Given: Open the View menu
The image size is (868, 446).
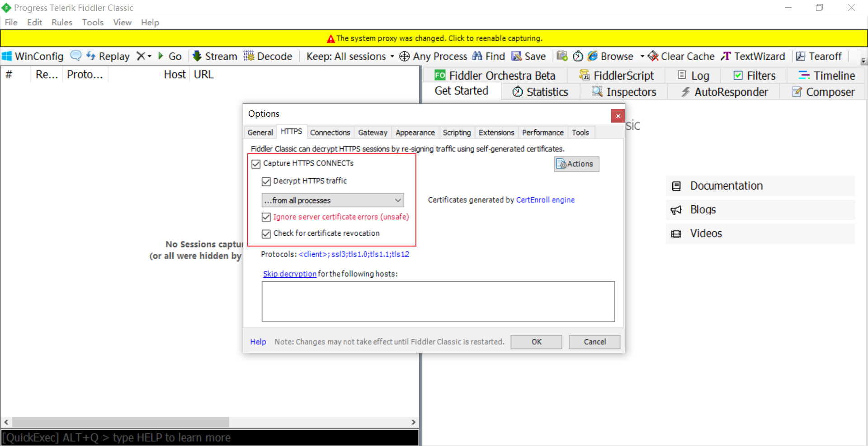Looking at the screenshot, I should [122, 22].
